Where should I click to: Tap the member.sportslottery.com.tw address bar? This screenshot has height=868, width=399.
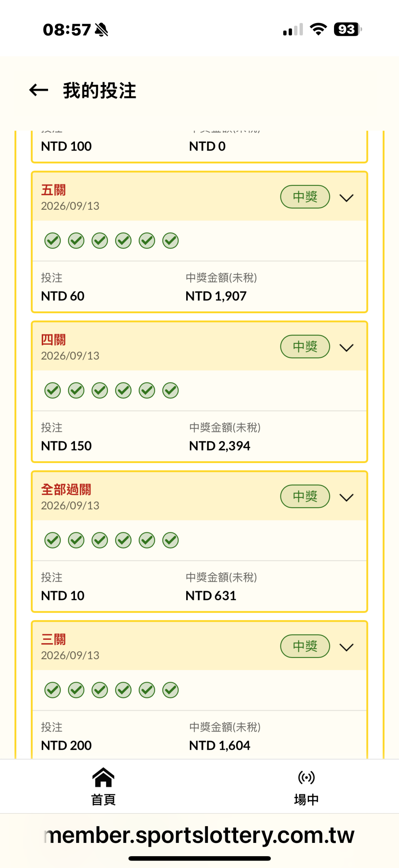coord(199,835)
